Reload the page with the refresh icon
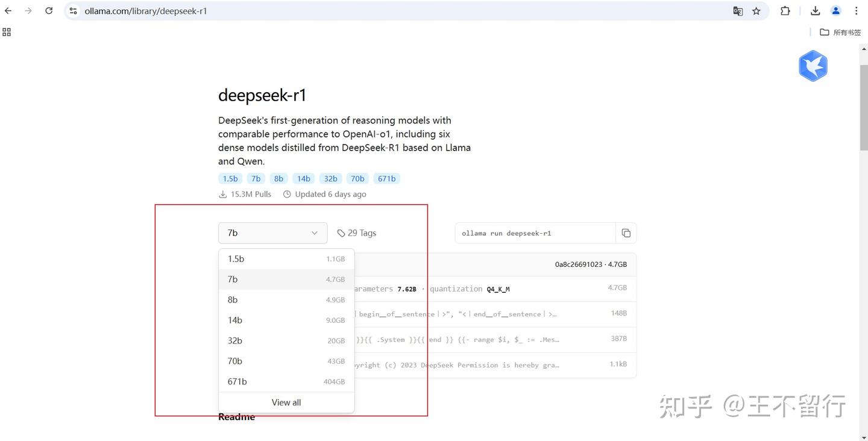 coord(49,10)
